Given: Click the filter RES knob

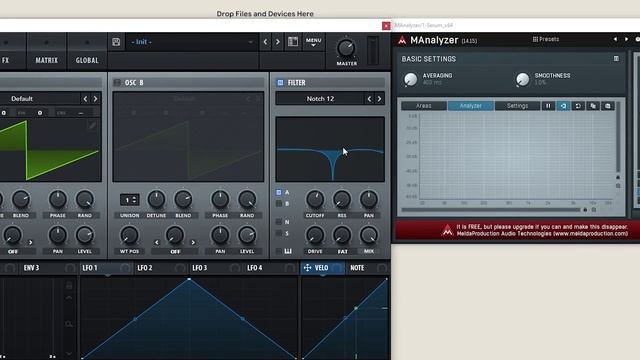Looking at the screenshot, I should 342,200.
